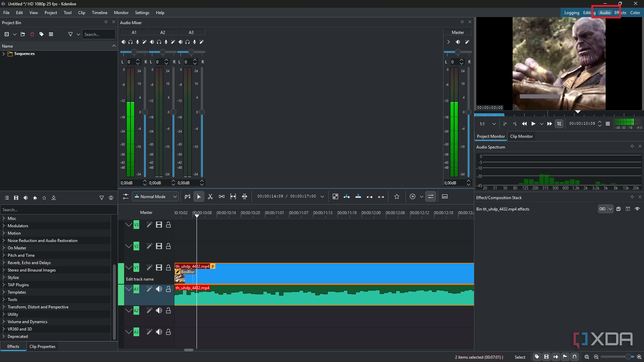
Task: Click the crop zone icon in monitor toolbar
Action: pos(559,124)
